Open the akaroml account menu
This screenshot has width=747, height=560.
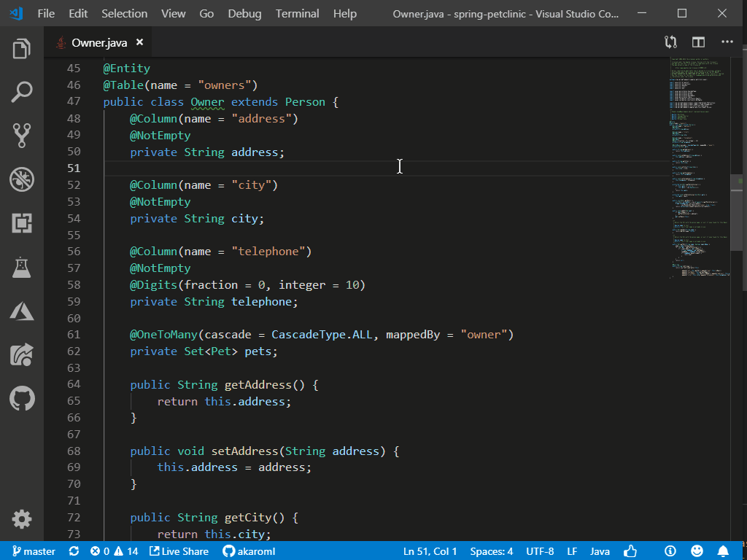249,551
